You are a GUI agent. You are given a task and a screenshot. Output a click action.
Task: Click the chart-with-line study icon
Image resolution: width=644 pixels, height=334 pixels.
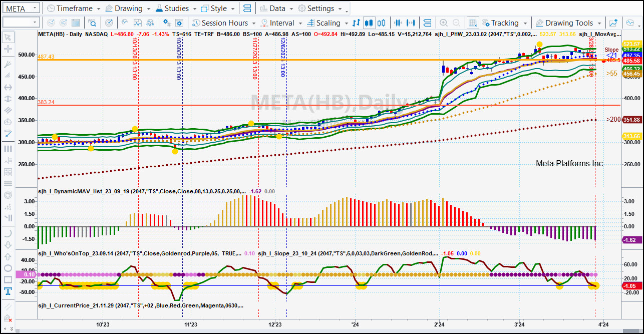(137, 23)
